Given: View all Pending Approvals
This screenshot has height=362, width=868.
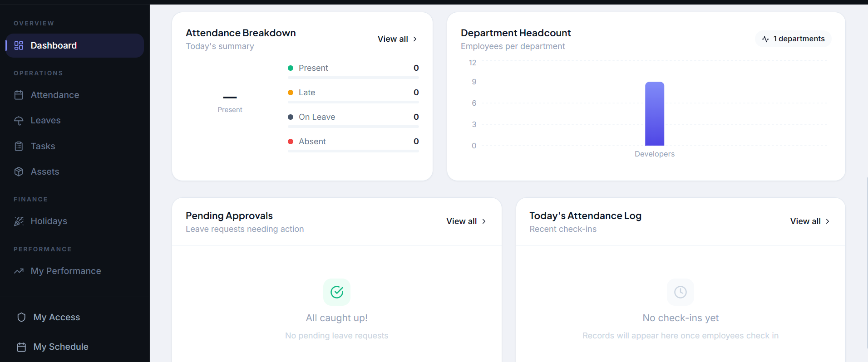Looking at the screenshot, I should pos(466,221).
